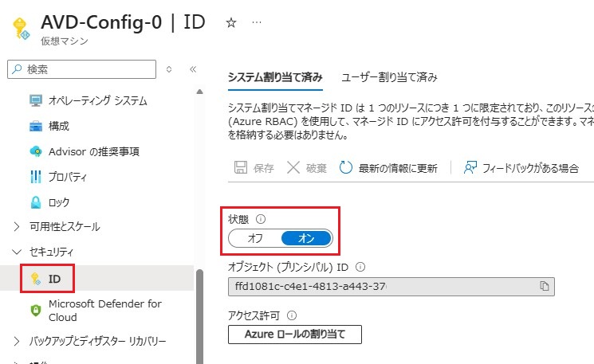This screenshot has height=364, width=594.
Task: Expand the 可用性とスケール section
Action: (18, 227)
